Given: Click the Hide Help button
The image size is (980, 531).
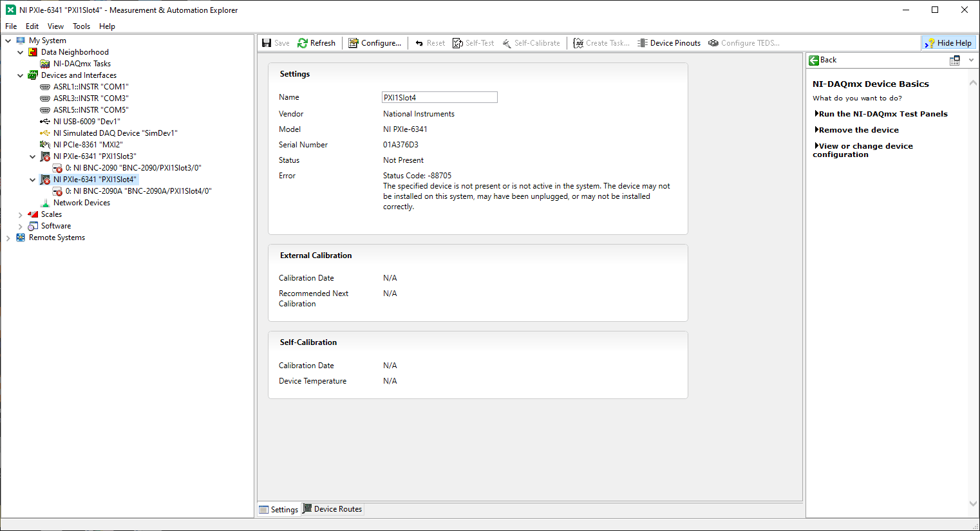Looking at the screenshot, I should 948,43.
